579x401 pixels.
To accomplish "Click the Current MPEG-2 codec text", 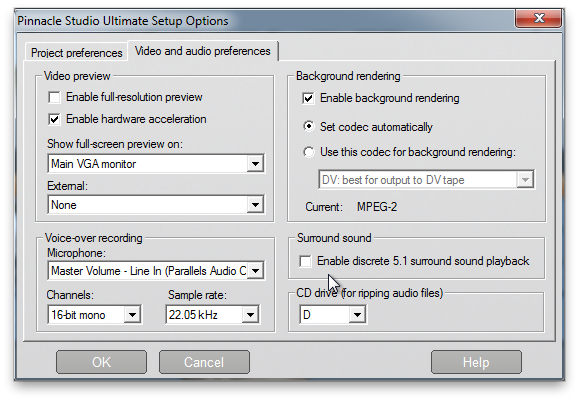I will click(x=377, y=207).
